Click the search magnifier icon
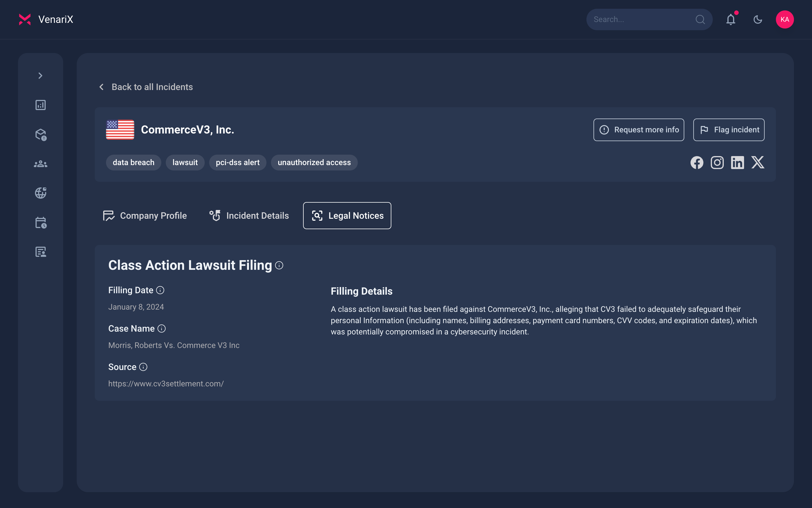Image resolution: width=812 pixels, height=508 pixels. [700, 19]
